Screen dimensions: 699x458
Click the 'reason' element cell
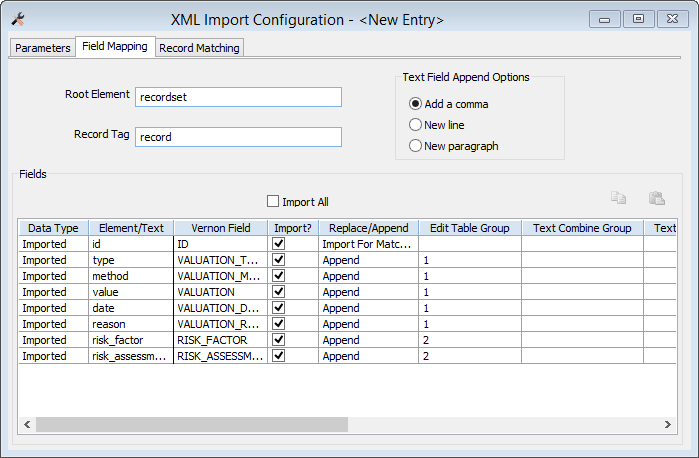[131, 324]
